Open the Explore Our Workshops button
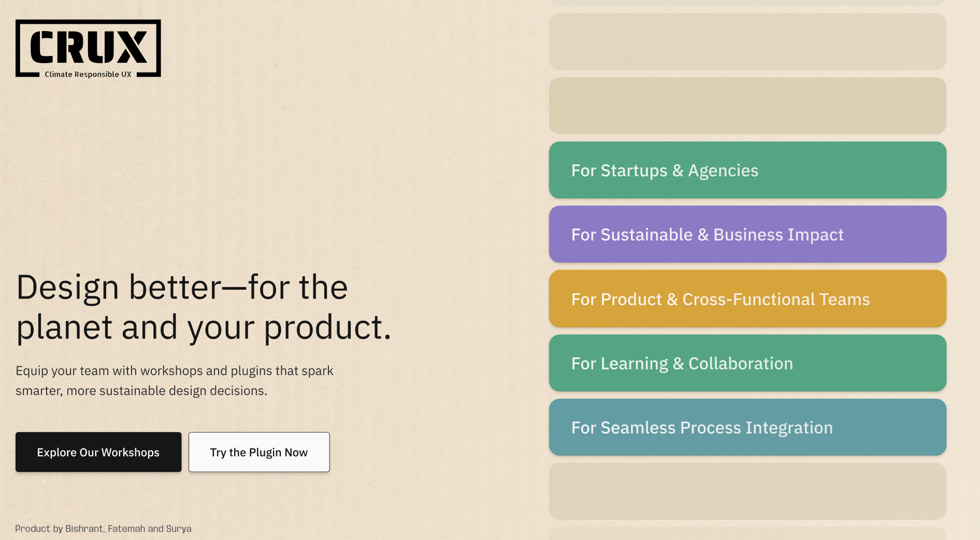This screenshot has width=980, height=540. click(98, 452)
